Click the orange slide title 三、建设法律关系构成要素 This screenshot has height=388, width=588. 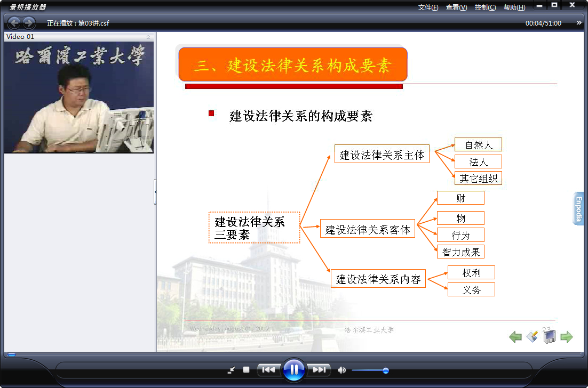pyautogui.click(x=293, y=64)
